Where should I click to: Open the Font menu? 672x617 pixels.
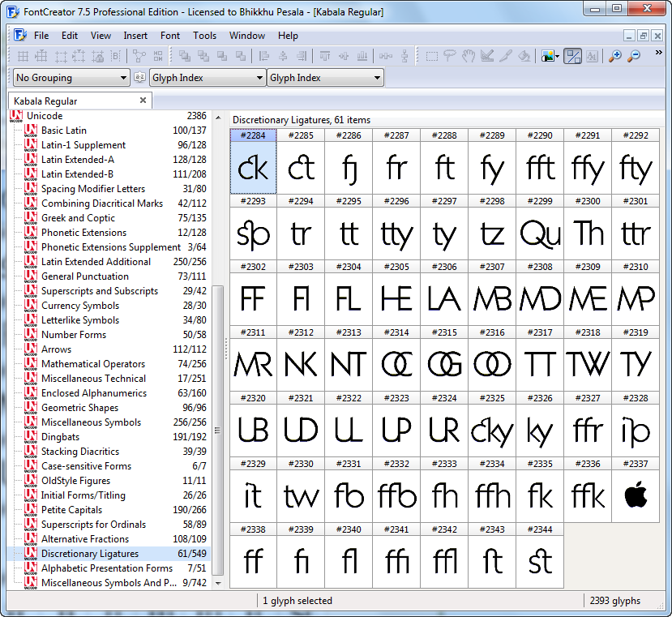point(170,36)
